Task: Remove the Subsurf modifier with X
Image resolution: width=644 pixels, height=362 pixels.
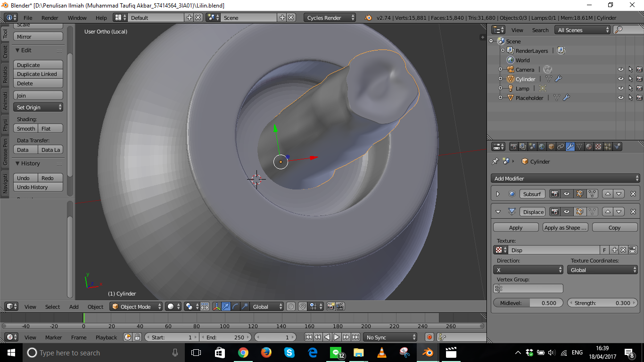Action: pyautogui.click(x=633, y=194)
